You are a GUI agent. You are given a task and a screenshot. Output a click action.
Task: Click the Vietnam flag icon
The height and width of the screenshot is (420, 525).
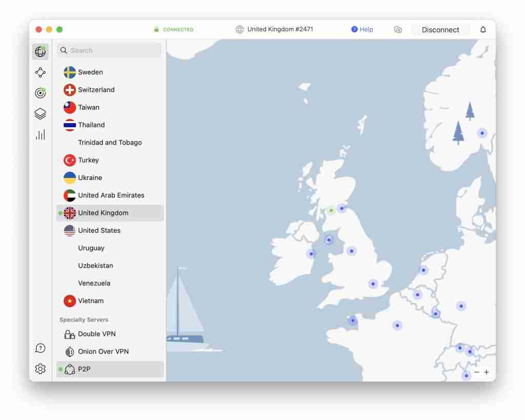[70, 301]
